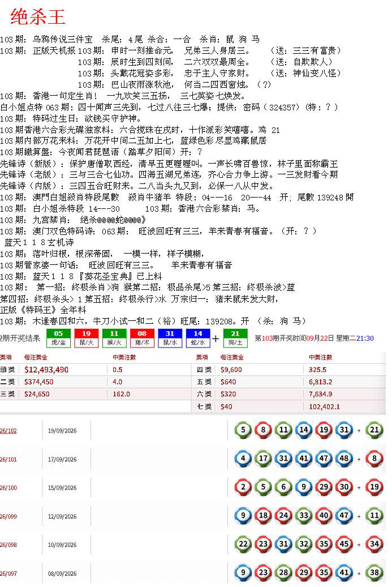Click ball 5 in draw 26/102
Screen dimensions: 392x587
[x=243, y=430]
